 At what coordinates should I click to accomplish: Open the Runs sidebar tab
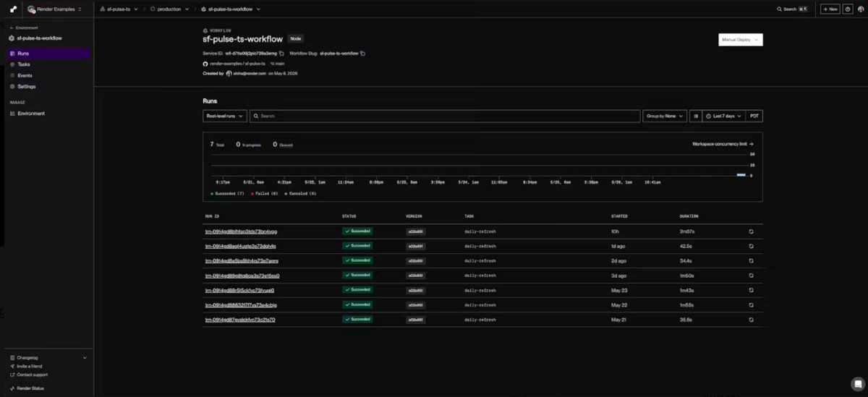point(49,54)
